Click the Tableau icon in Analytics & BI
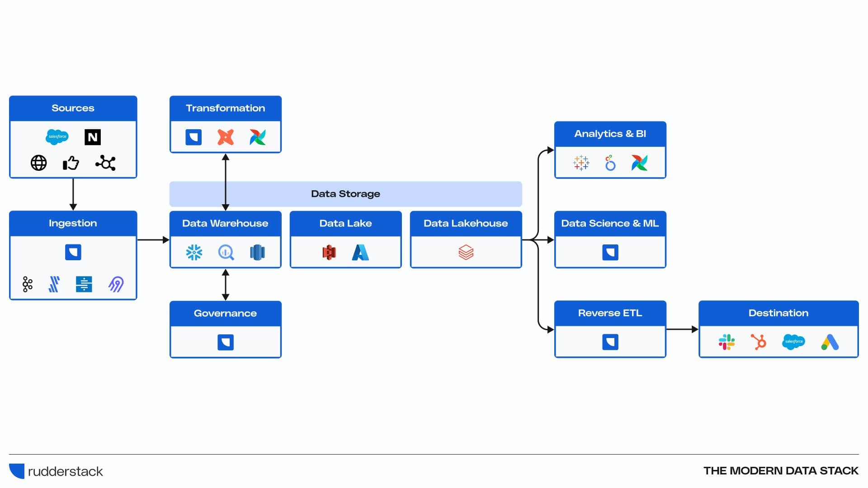Screen dimensions: 868x488 (x=581, y=163)
